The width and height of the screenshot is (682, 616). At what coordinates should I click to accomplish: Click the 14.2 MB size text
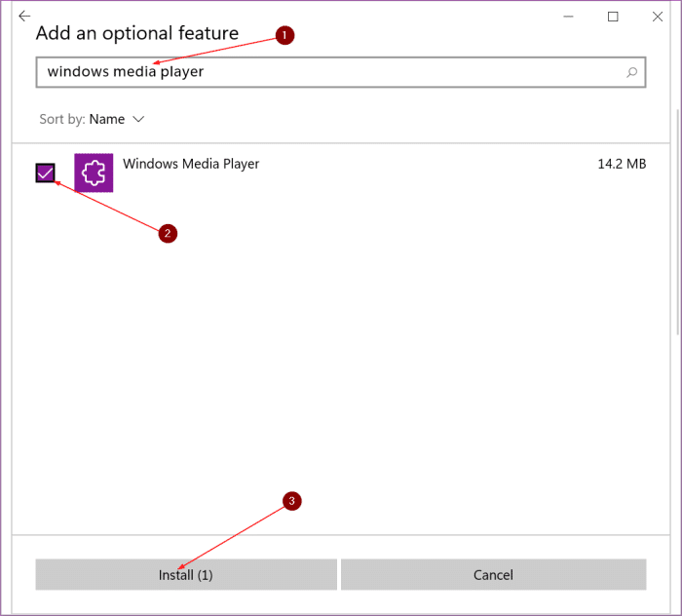tap(622, 164)
